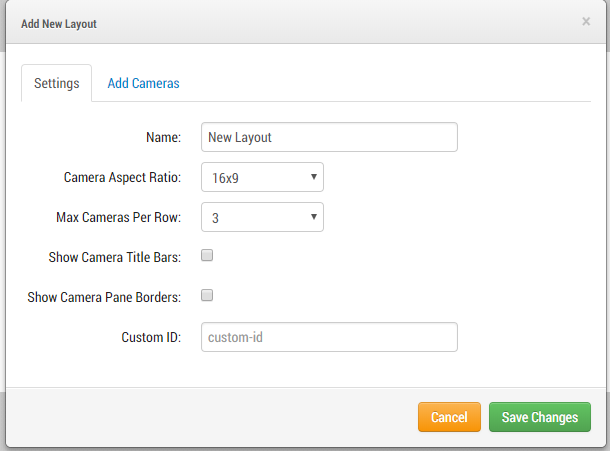The width and height of the screenshot is (610, 451).
Task: Open the Camera Aspect Ratio dropdown
Action: click(262, 178)
